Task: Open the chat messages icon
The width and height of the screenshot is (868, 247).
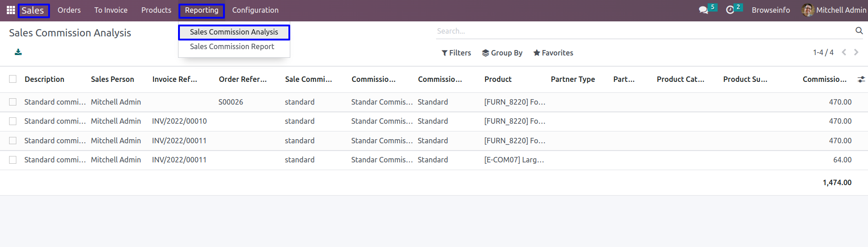Action: (704, 10)
